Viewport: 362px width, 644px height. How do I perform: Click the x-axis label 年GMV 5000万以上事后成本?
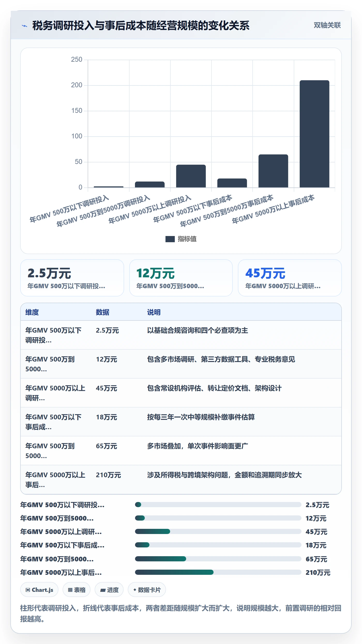(x=273, y=209)
